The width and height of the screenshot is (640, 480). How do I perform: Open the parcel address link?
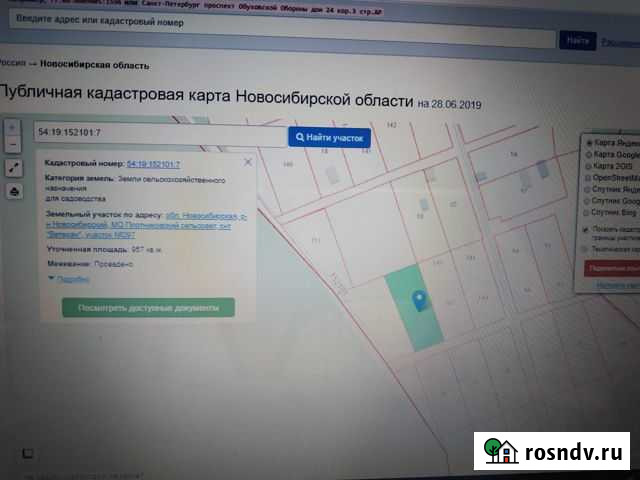146,225
